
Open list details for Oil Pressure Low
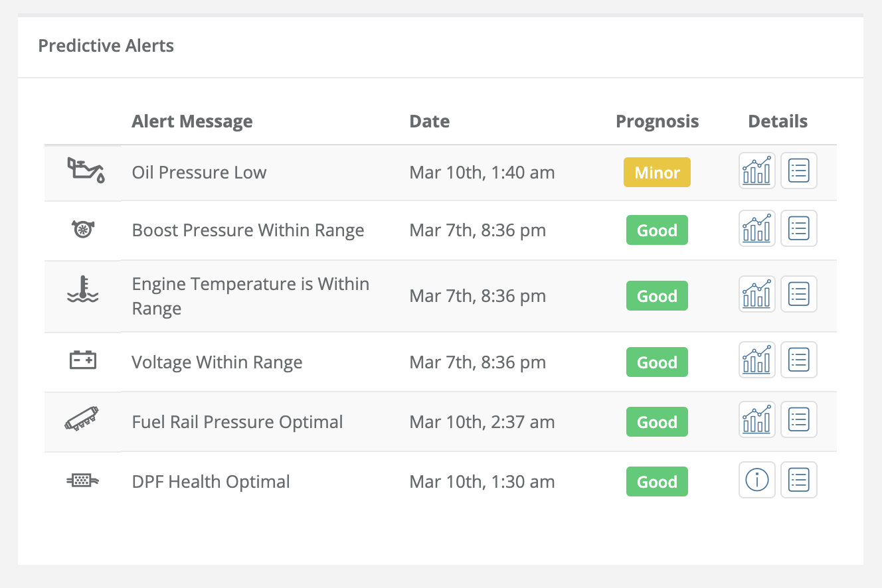[x=798, y=171]
